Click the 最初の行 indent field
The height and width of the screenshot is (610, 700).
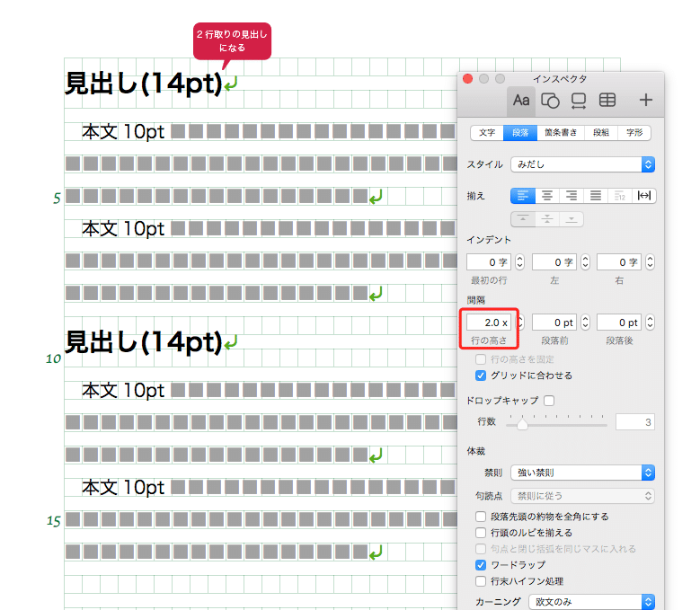coord(489,262)
